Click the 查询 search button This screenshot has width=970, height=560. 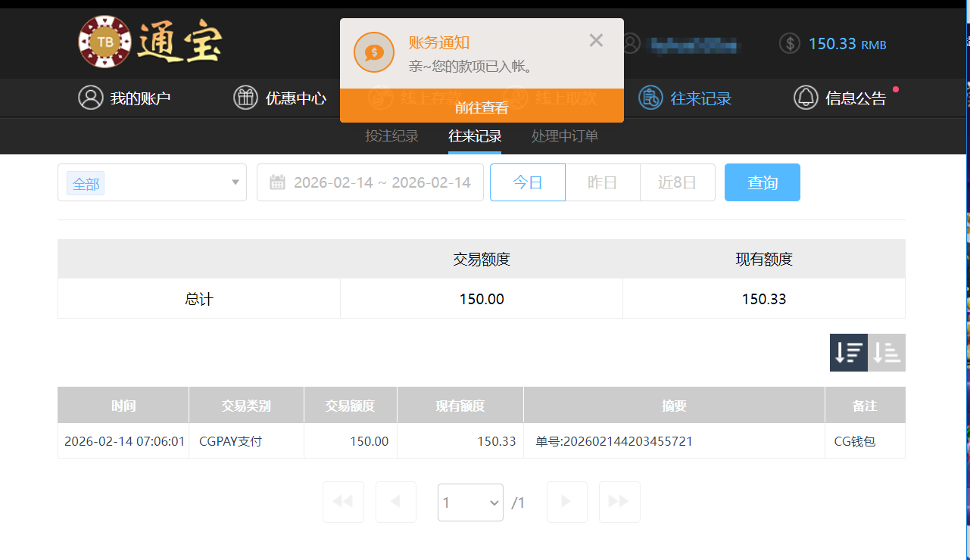click(762, 182)
